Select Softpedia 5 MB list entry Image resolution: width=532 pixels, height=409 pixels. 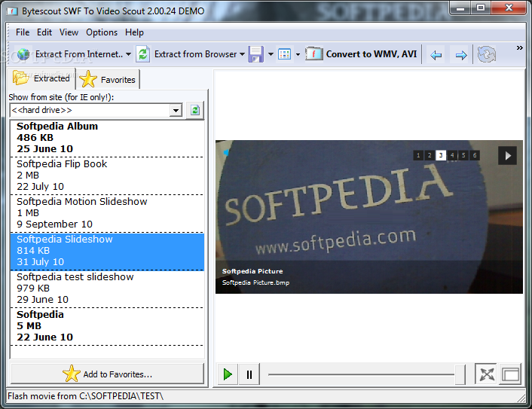coord(107,326)
